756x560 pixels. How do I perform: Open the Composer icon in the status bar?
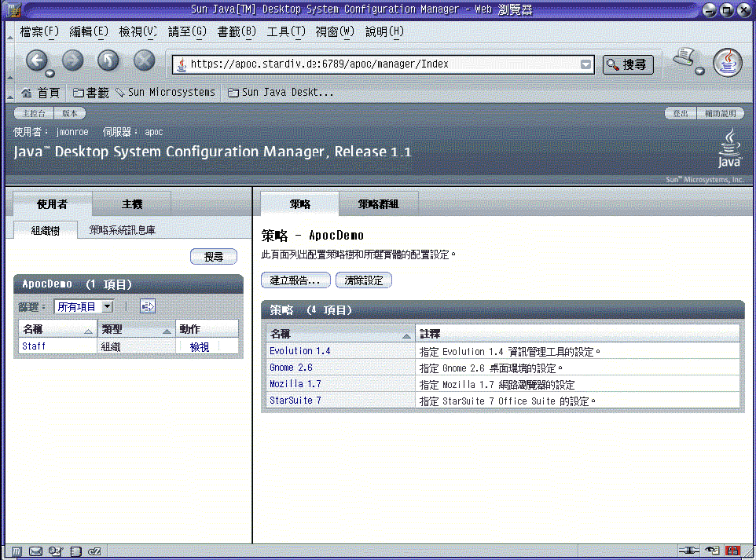pos(56,551)
